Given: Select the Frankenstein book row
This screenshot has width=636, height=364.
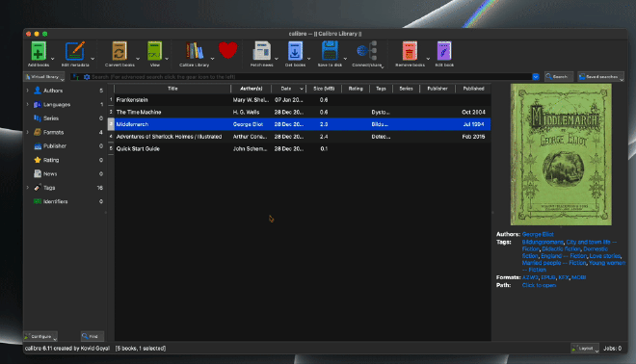Looking at the screenshot, I should click(300, 100).
